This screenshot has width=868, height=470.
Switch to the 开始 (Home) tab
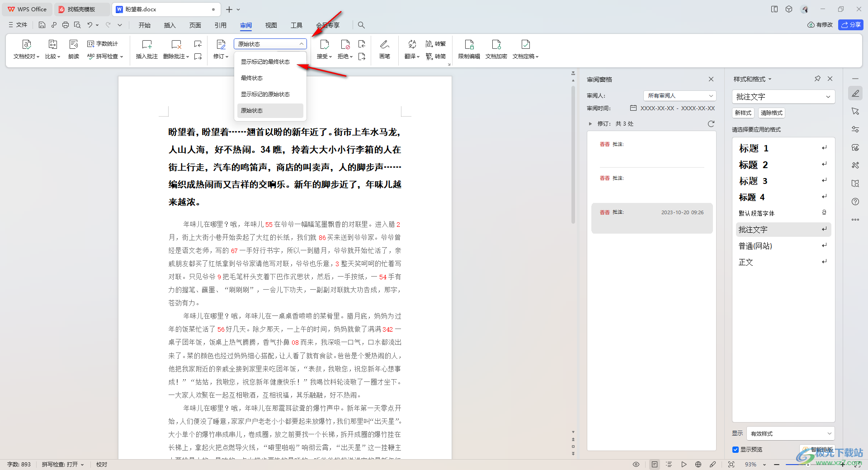[145, 25]
